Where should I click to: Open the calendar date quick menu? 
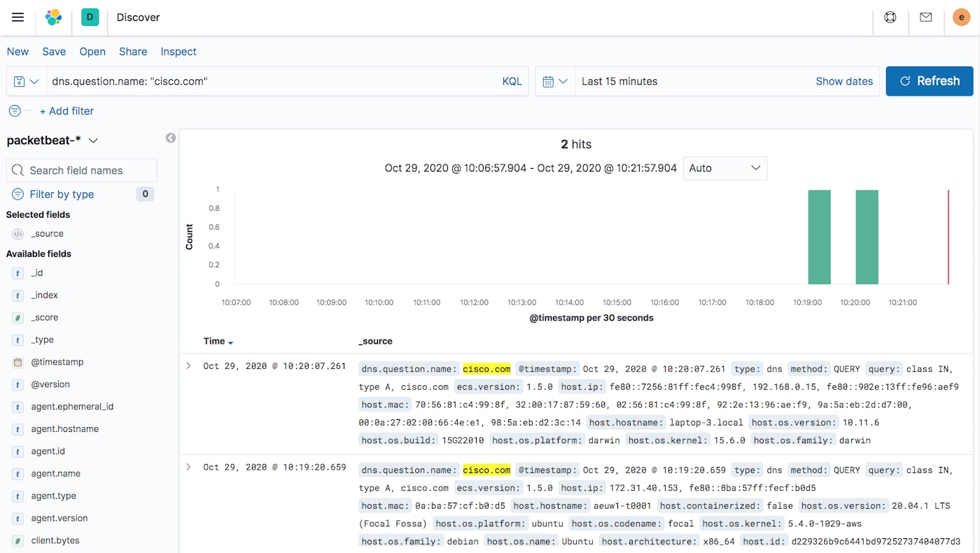click(555, 81)
